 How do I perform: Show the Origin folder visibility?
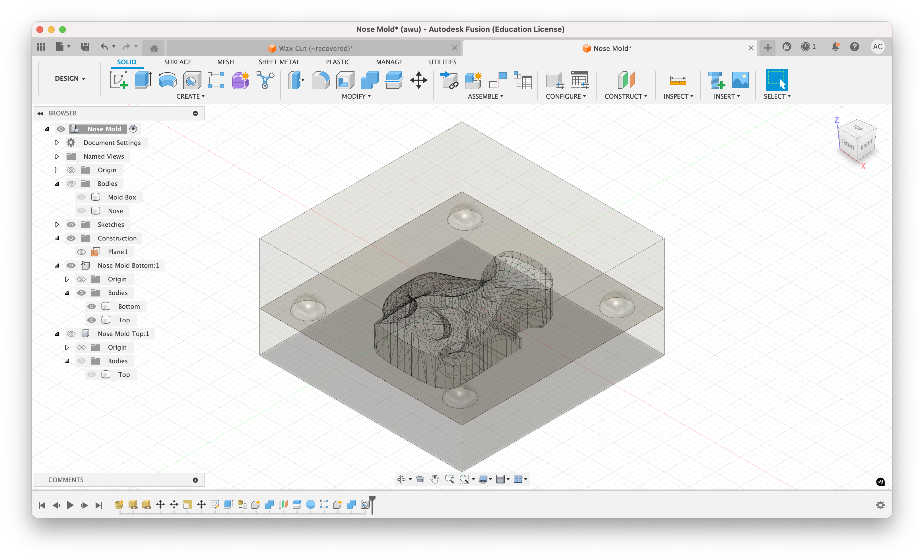point(71,170)
